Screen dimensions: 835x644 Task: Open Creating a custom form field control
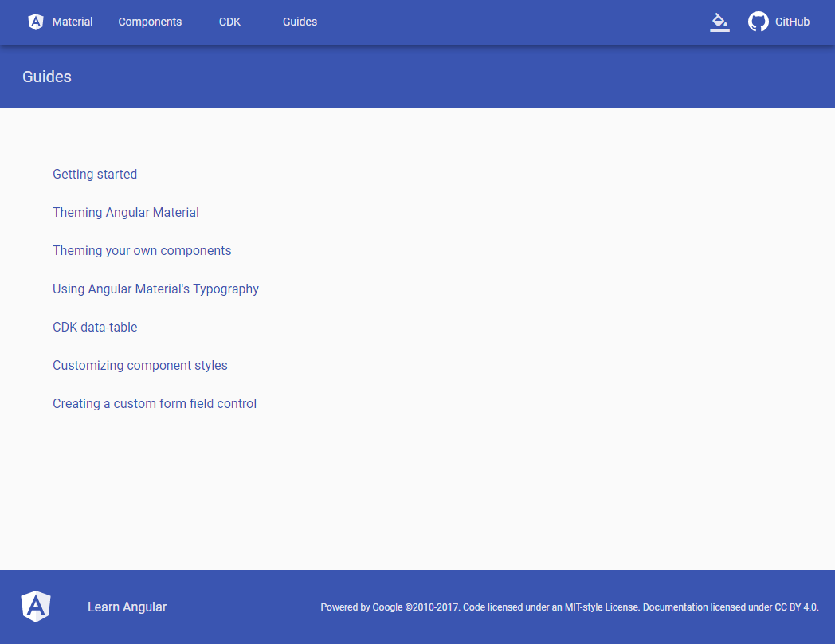[x=155, y=404]
